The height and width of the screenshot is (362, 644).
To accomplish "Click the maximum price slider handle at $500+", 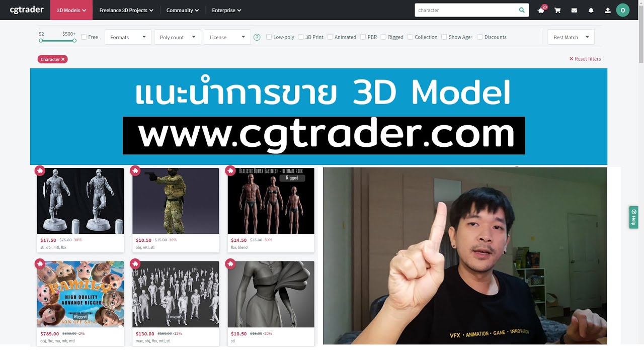I will tap(74, 41).
